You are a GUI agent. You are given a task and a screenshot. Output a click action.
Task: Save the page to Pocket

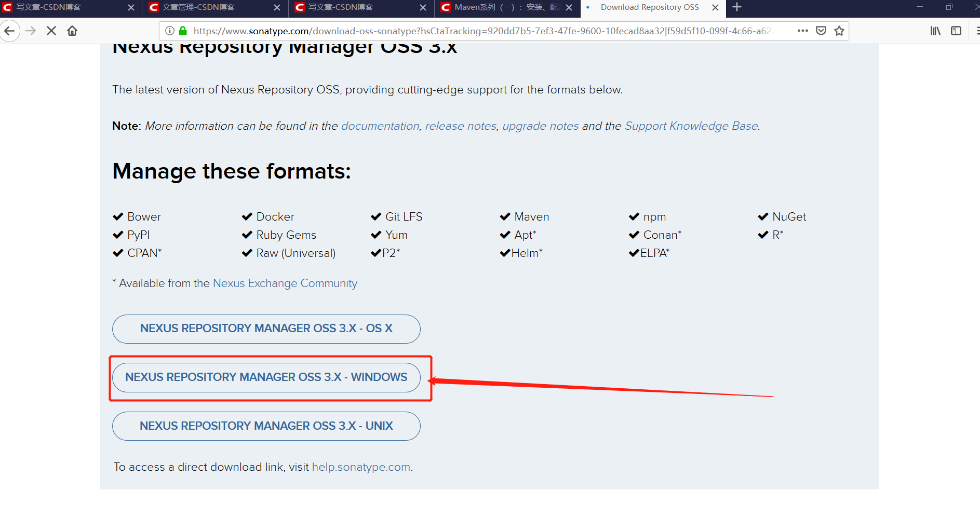[821, 31]
